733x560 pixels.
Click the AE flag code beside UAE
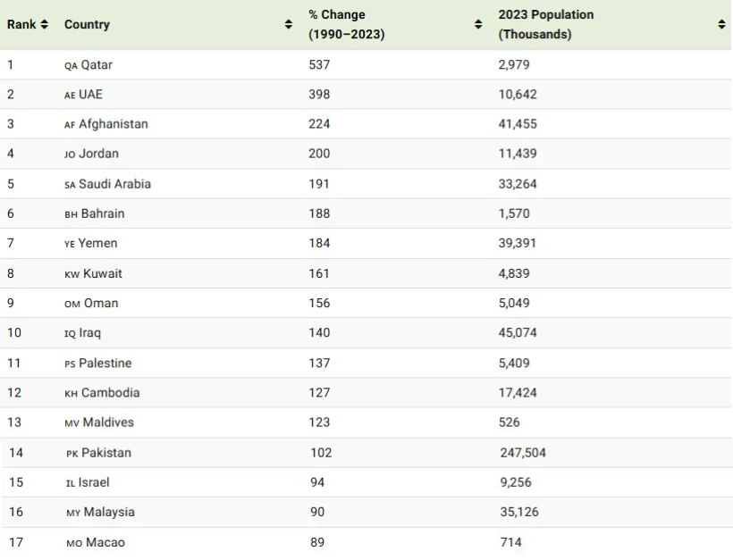70,95
